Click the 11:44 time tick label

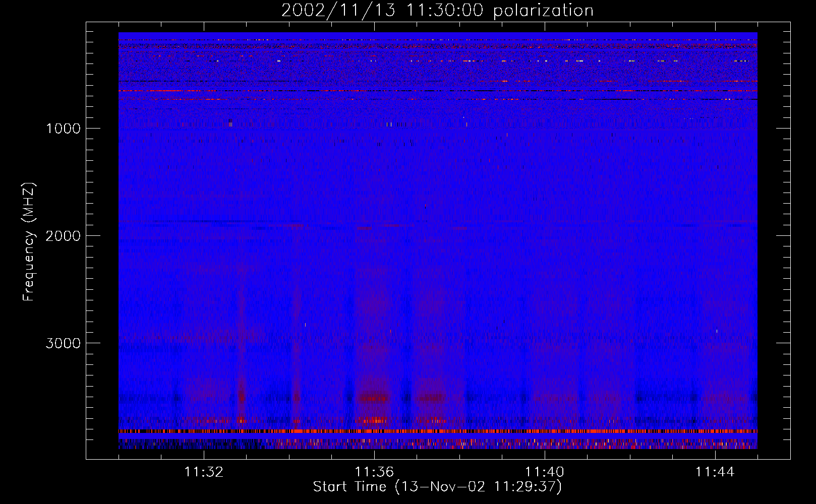click(x=715, y=472)
